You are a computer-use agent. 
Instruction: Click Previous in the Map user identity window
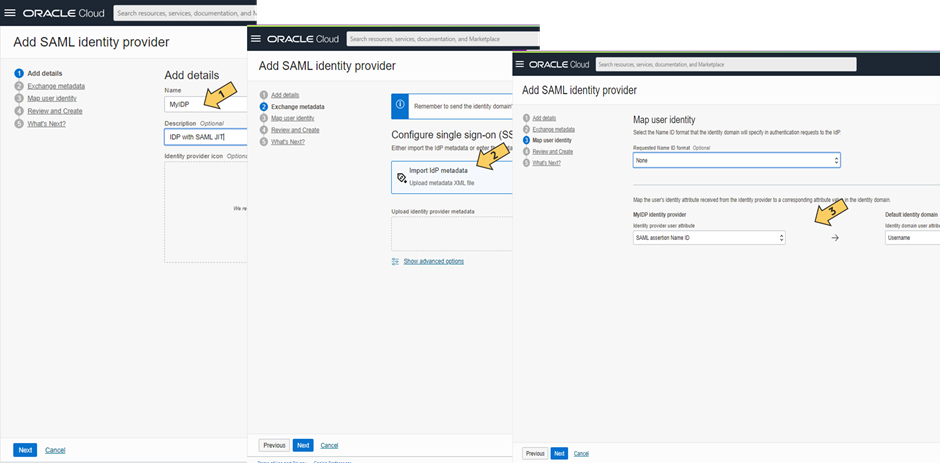535,453
